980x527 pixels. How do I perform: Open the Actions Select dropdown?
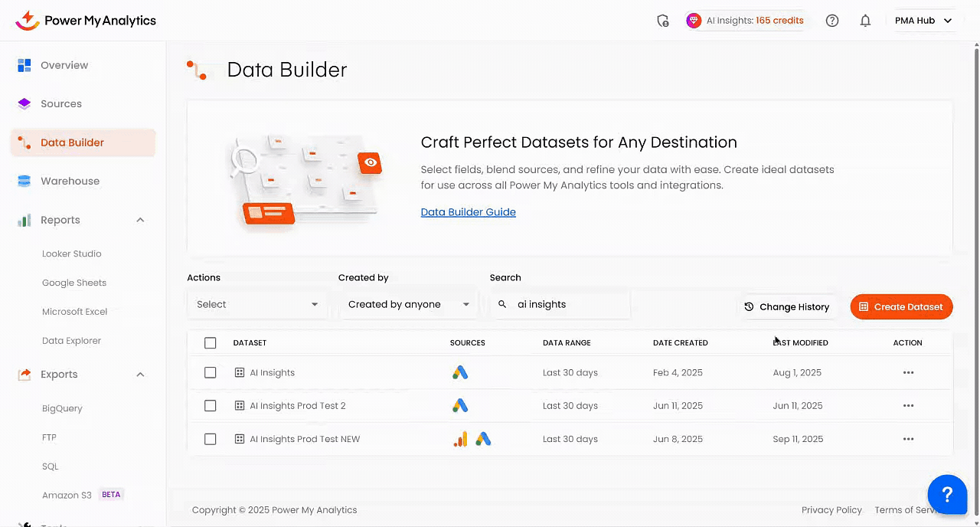pyautogui.click(x=256, y=305)
